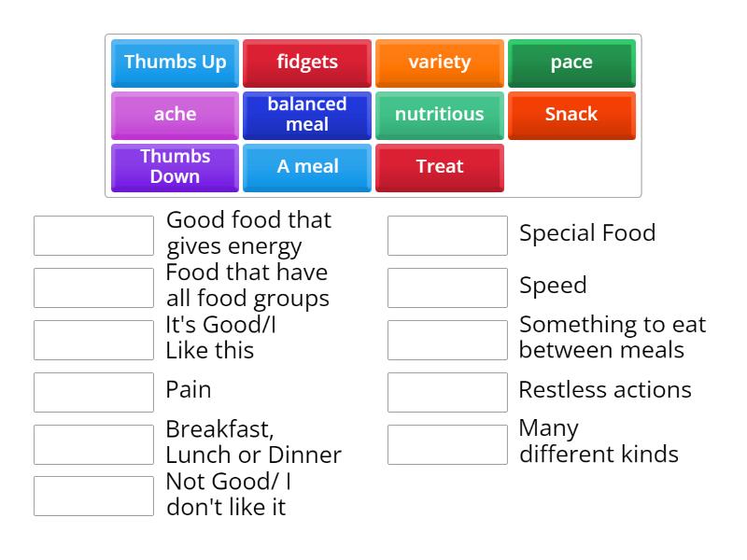Click the 'balanced meal' word tile

pyautogui.click(x=306, y=115)
